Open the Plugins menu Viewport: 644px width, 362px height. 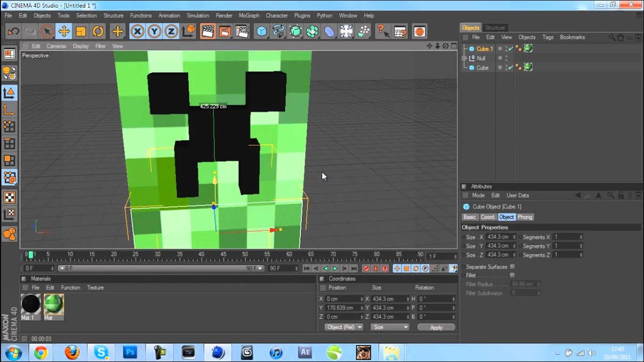[x=302, y=16]
